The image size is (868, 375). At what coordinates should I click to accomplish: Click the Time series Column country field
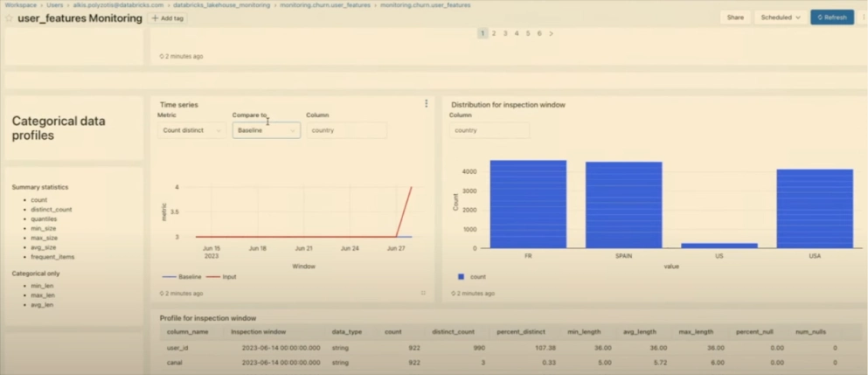coord(346,130)
